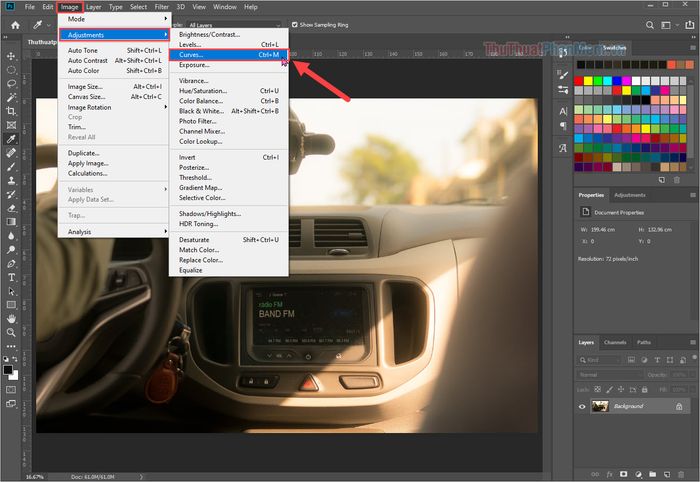Image resolution: width=700 pixels, height=482 pixels.
Task: Toggle lock transparent pixels in Layers
Action: [x=597, y=390]
